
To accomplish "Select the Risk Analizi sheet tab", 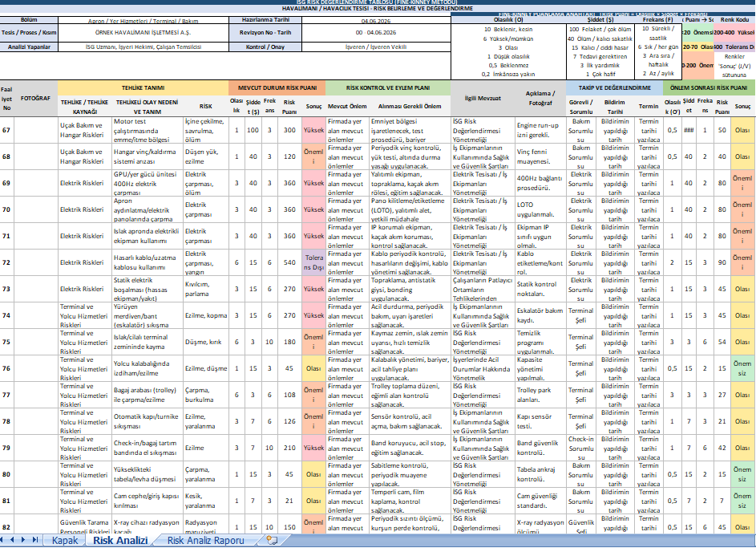I will [120, 540].
